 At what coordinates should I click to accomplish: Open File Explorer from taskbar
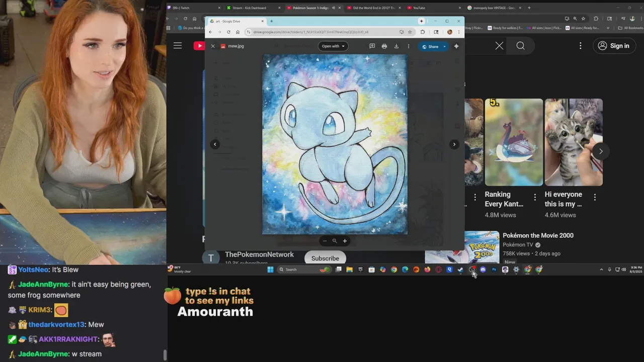(349, 269)
